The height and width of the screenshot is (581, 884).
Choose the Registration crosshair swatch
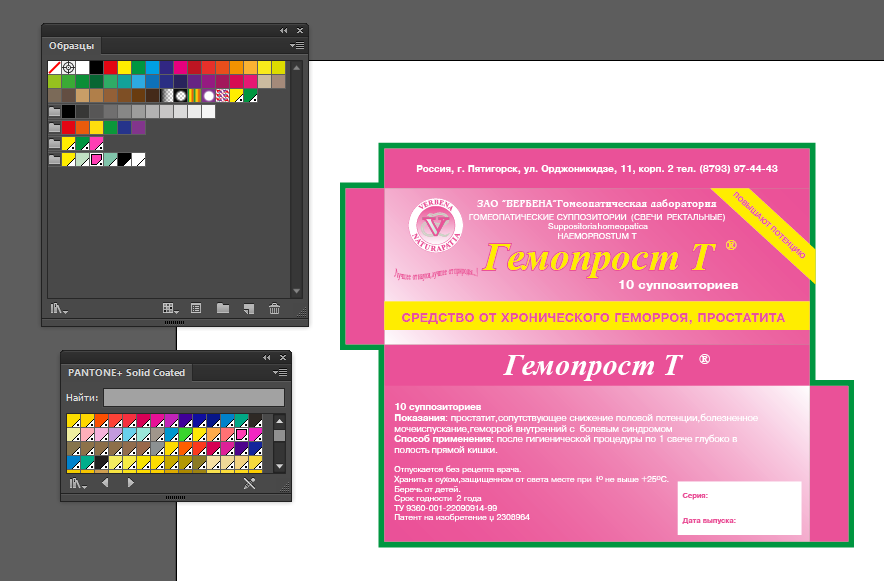68,68
